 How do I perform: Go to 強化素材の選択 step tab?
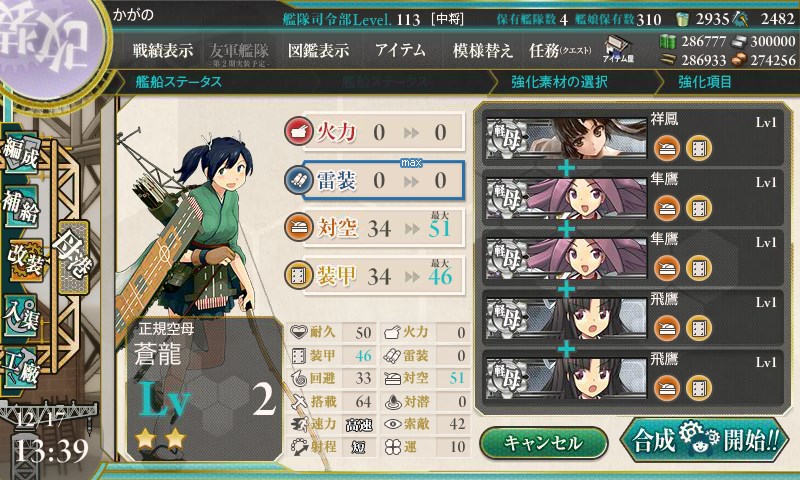click(559, 82)
